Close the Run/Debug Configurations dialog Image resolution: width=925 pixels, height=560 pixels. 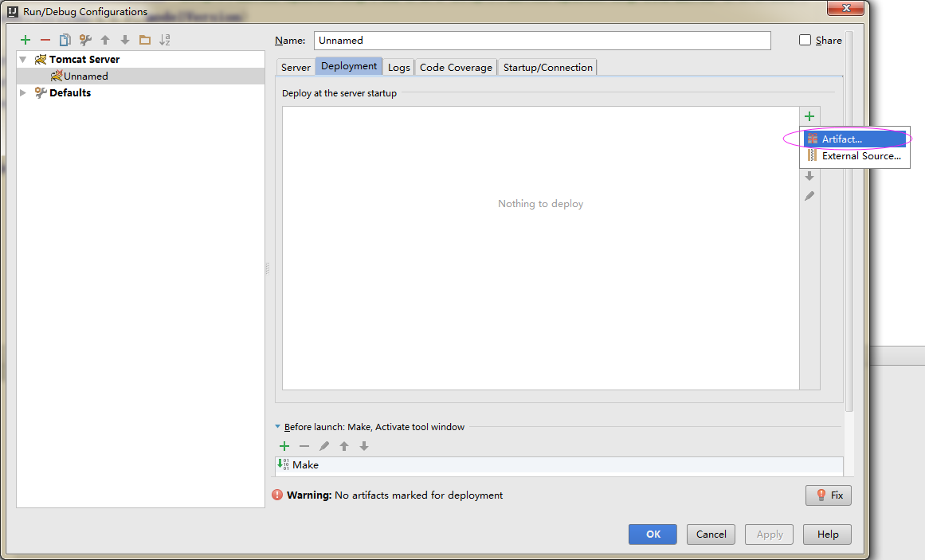[x=846, y=8]
